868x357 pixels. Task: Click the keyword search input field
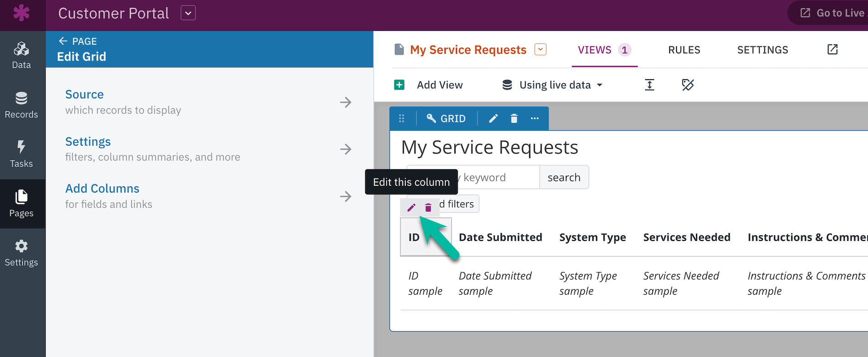pyautogui.click(x=497, y=177)
